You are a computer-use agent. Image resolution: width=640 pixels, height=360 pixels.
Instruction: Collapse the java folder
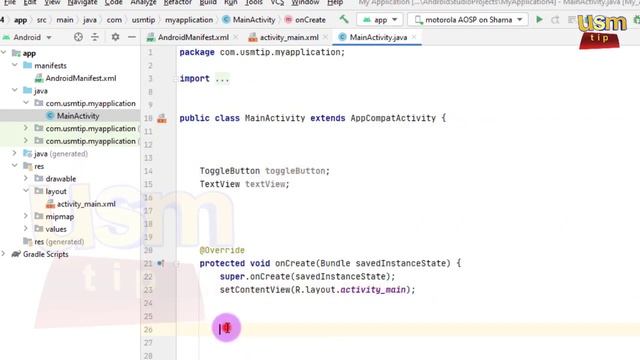coord(15,90)
